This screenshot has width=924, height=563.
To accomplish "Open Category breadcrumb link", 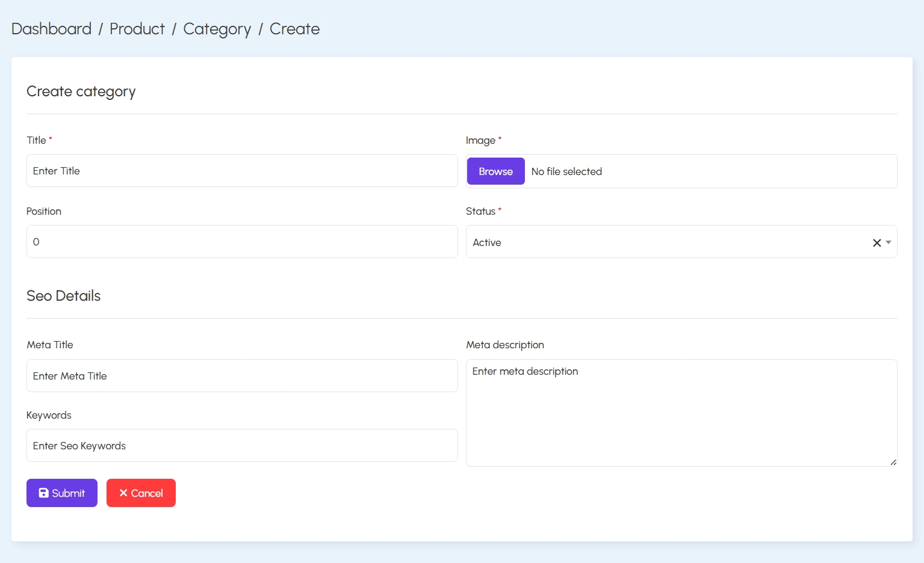I will click(217, 29).
